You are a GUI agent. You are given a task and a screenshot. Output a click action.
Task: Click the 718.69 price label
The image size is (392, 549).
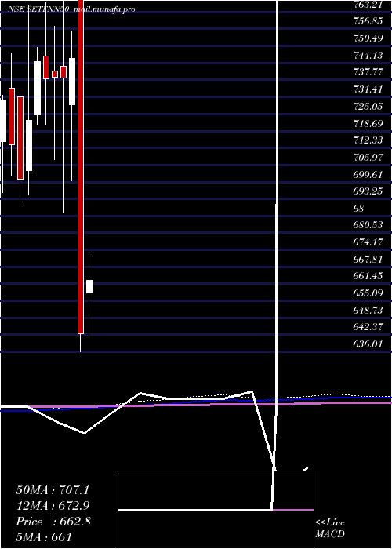pyautogui.click(x=368, y=123)
